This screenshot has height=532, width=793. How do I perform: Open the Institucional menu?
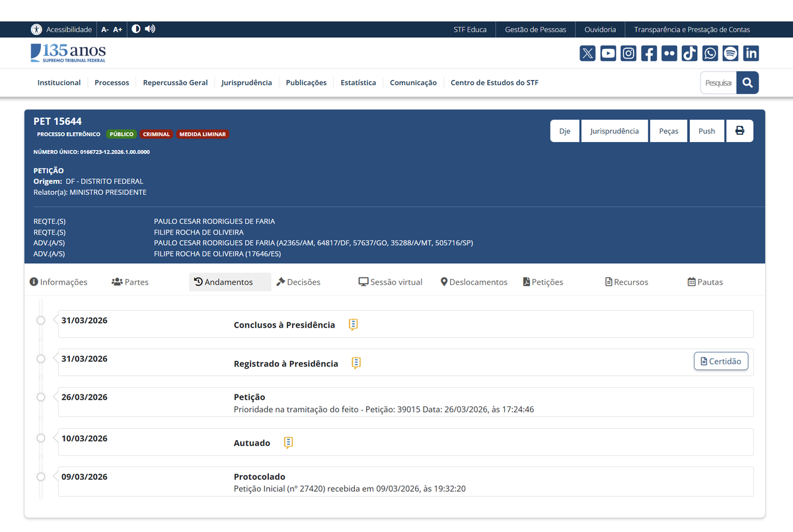click(59, 83)
